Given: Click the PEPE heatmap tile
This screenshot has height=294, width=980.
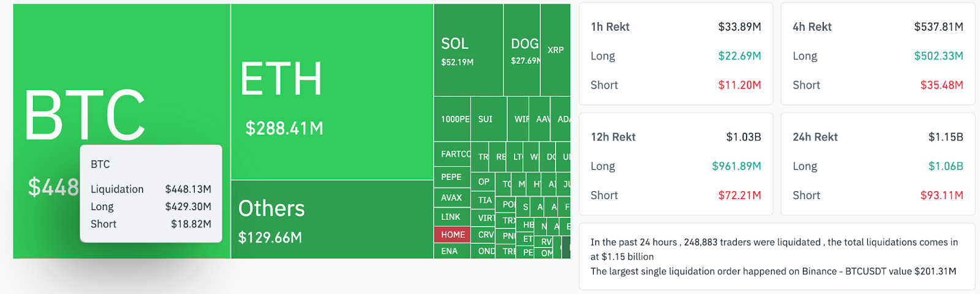Looking at the screenshot, I should (452, 177).
